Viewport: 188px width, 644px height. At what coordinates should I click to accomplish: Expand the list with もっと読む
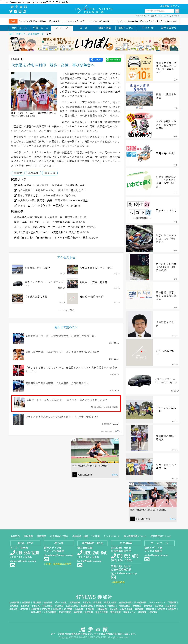[66, 310]
